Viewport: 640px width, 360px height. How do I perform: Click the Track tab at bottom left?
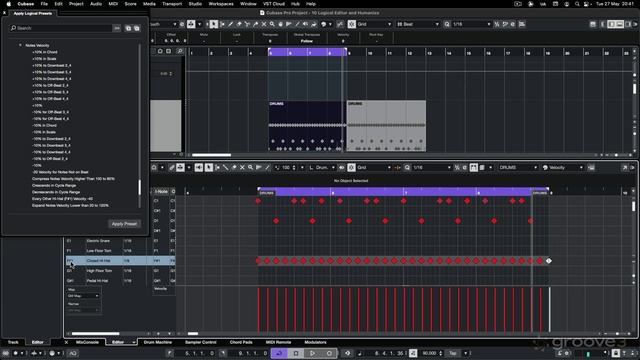click(13, 342)
